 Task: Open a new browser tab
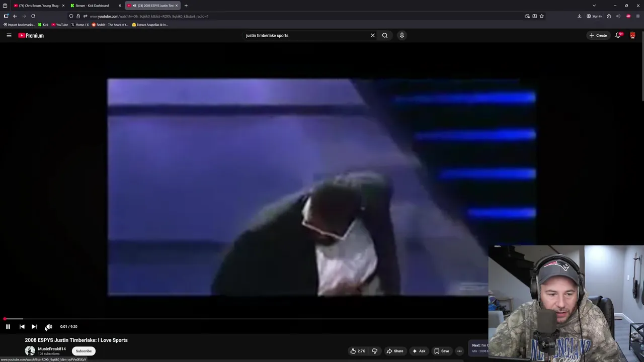[x=186, y=6]
